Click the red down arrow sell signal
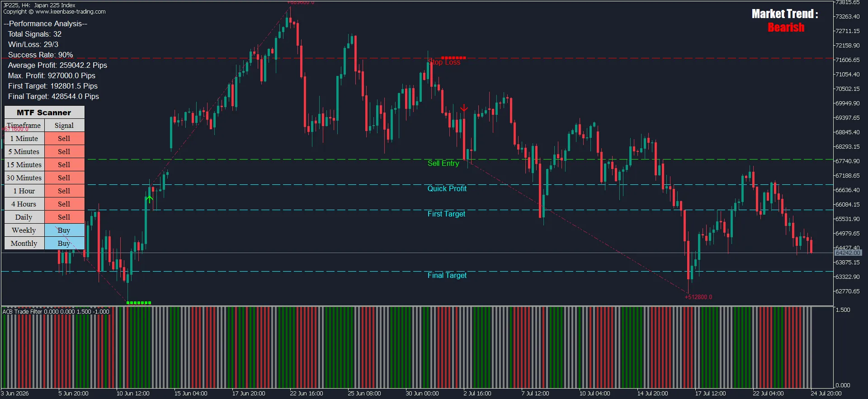The height and width of the screenshot is (399, 868). click(x=464, y=108)
